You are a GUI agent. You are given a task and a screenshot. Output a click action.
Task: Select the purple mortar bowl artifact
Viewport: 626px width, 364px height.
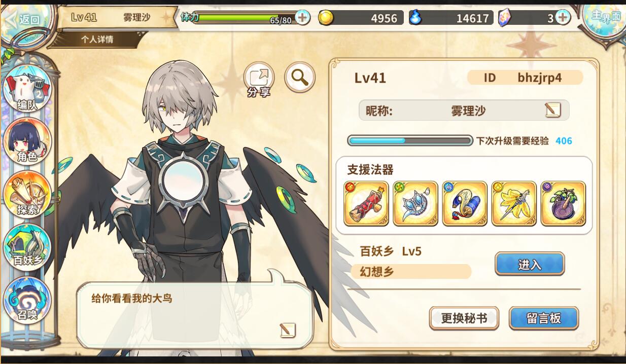click(x=563, y=204)
